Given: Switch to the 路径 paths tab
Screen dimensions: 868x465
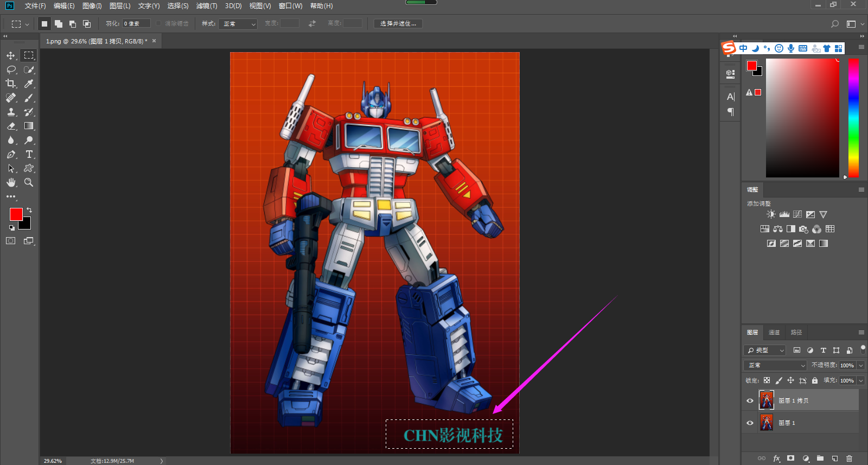Looking at the screenshot, I should pyautogui.click(x=796, y=332).
